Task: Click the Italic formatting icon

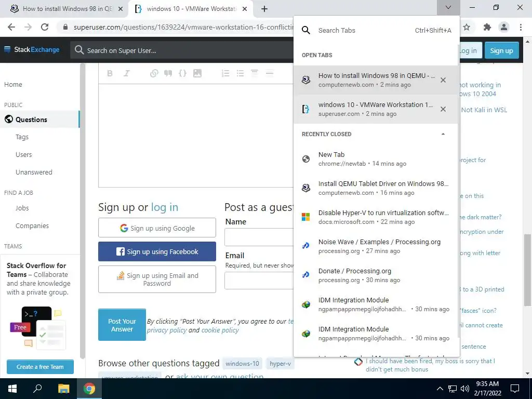Action: pyautogui.click(x=127, y=73)
